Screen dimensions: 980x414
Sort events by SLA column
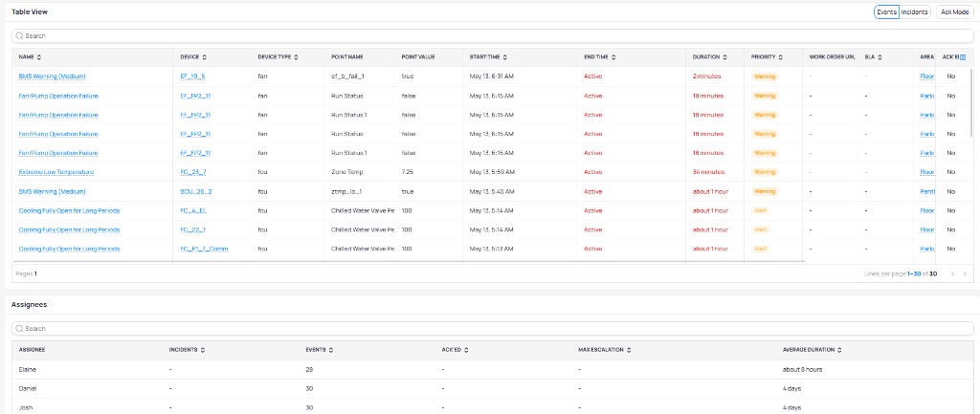[880, 56]
